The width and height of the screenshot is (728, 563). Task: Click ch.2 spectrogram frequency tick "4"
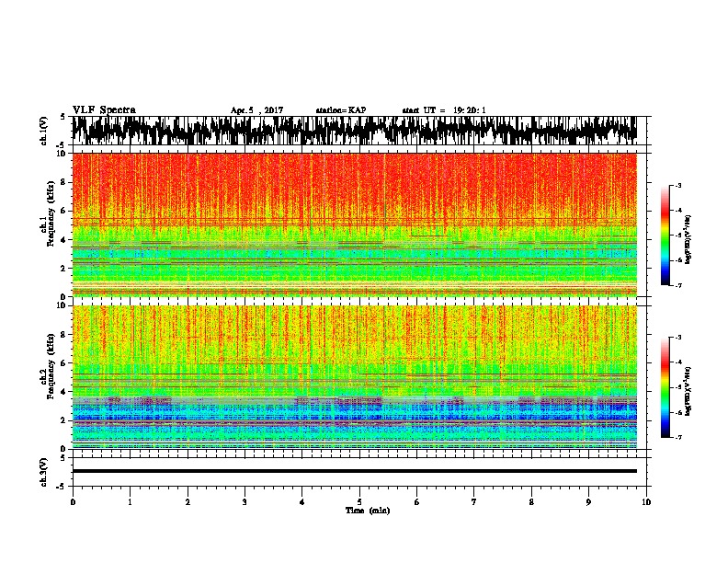[x=63, y=392]
